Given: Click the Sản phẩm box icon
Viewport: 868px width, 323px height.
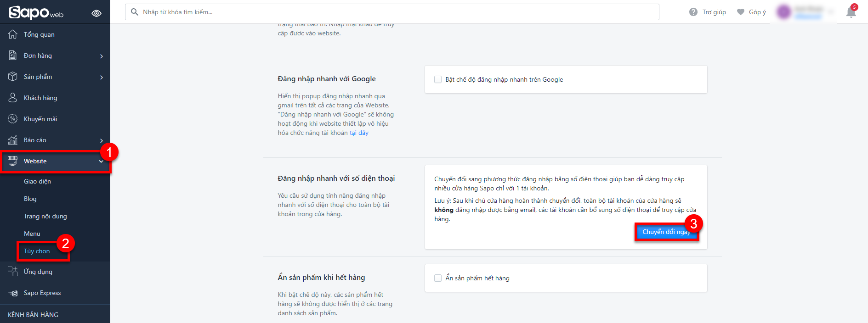Looking at the screenshot, I should coord(13,77).
